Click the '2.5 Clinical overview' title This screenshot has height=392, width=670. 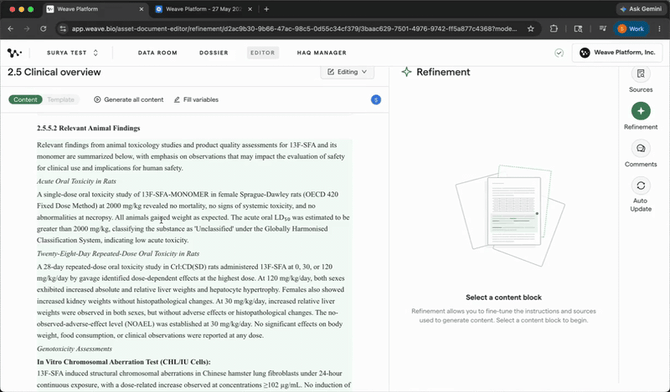(54, 72)
